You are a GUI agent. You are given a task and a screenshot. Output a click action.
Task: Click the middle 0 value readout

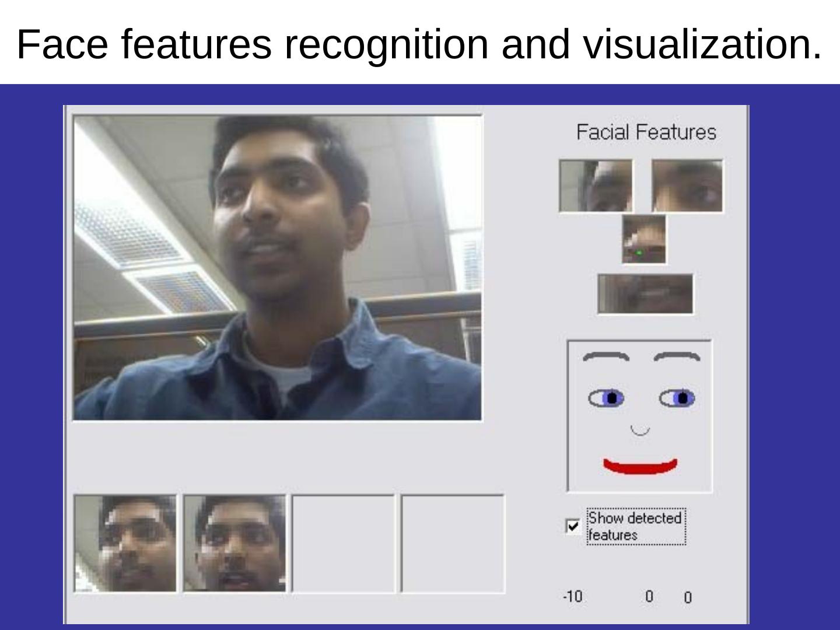(x=649, y=596)
